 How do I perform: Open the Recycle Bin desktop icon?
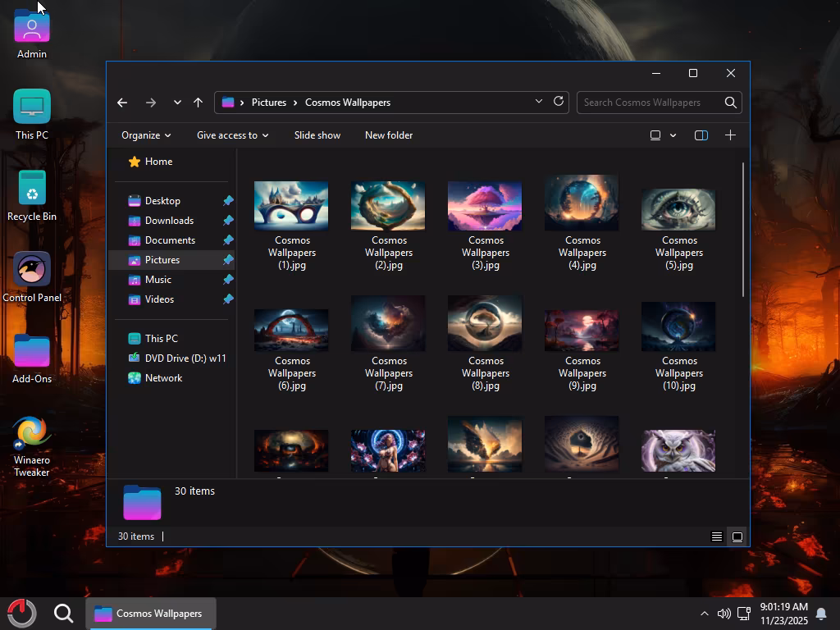coord(32,189)
